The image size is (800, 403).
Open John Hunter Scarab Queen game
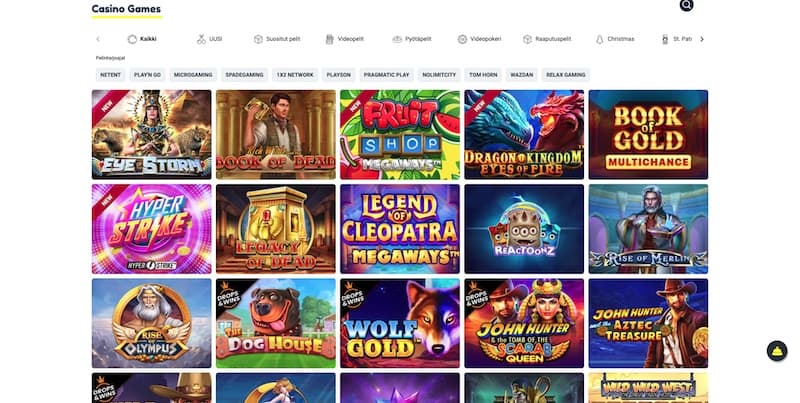pos(524,323)
